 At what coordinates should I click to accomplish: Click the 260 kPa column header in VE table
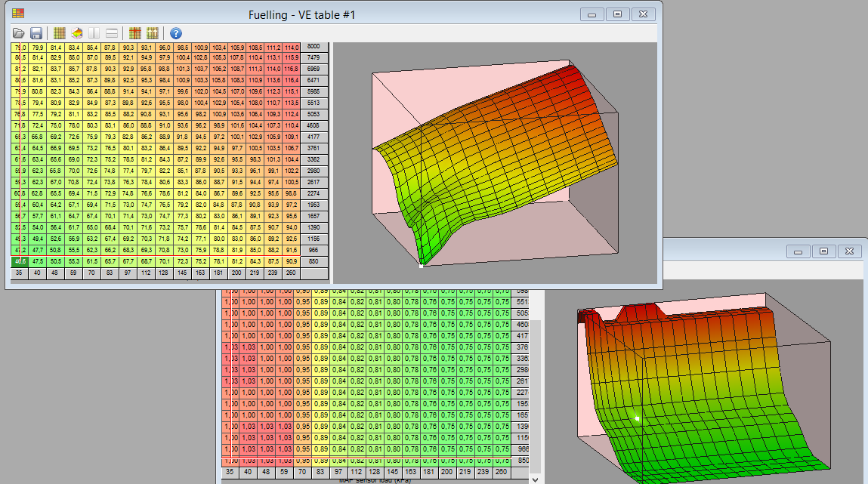pos(291,273)
